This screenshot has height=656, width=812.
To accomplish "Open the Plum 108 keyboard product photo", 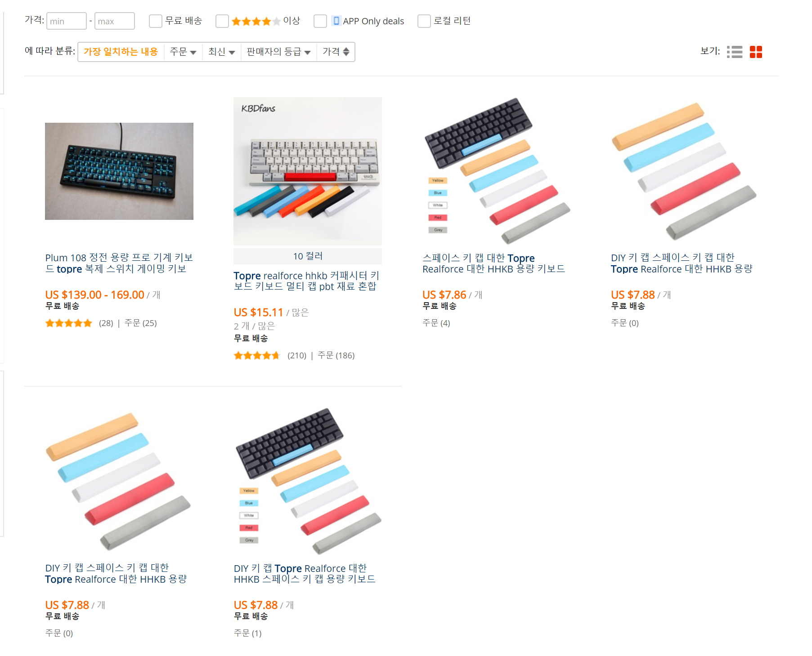I will (x=119, y=171).
